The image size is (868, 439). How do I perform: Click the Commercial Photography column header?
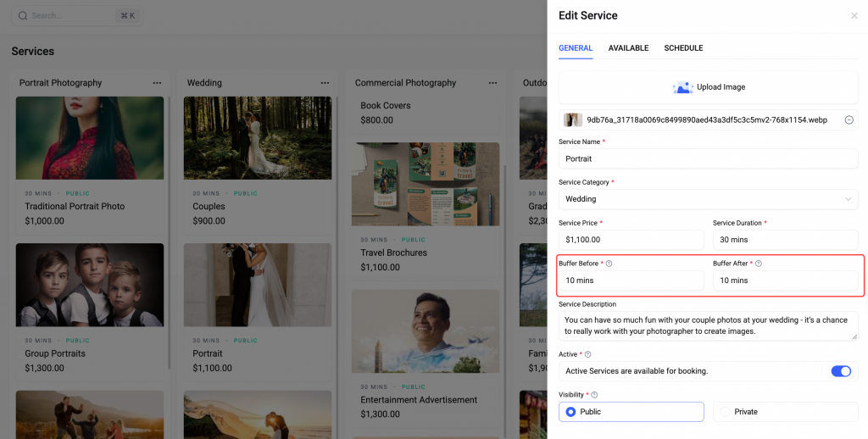click(405, 82)
